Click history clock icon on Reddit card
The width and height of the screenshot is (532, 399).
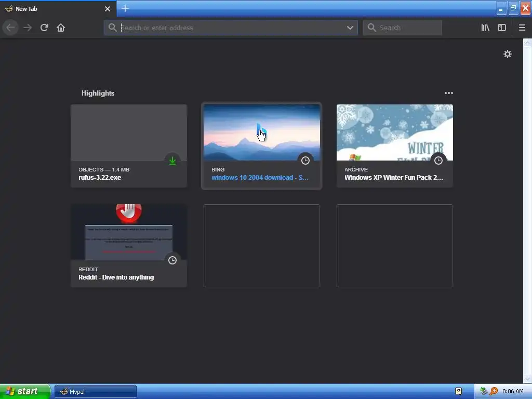point(172,260)
